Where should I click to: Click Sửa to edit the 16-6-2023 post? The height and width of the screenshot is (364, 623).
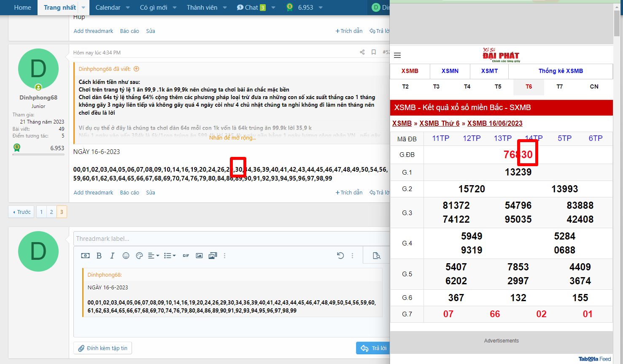(151, 192)
